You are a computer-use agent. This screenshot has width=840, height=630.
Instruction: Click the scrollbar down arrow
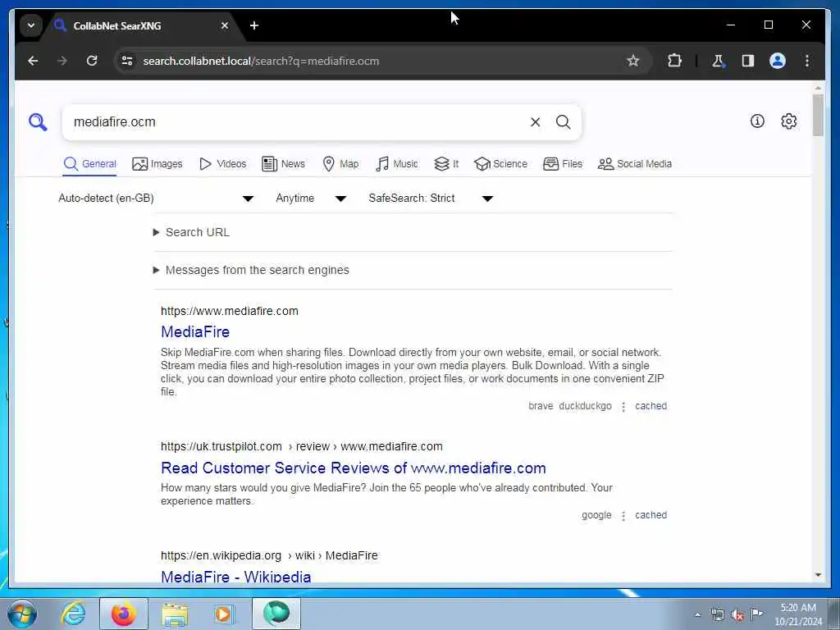[818, 575]
